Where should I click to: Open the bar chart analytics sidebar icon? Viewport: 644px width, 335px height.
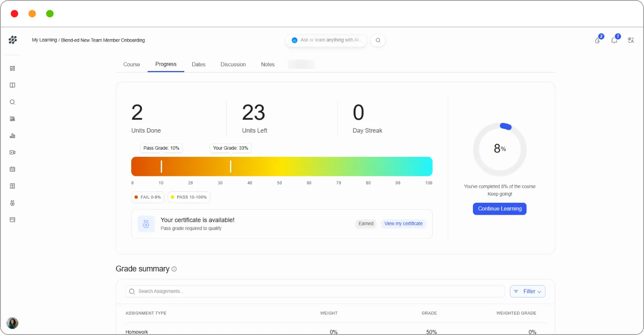12,136
